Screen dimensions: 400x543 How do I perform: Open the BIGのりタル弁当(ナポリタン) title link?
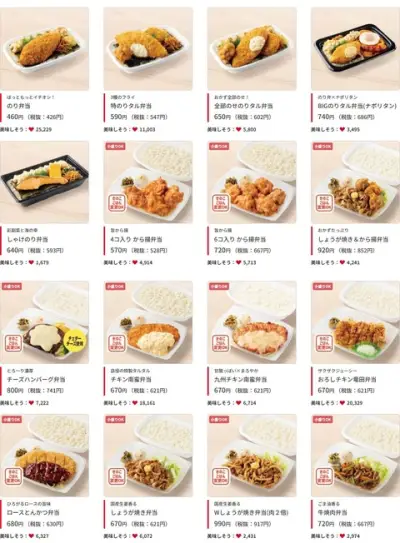click(x=357, y=106)
